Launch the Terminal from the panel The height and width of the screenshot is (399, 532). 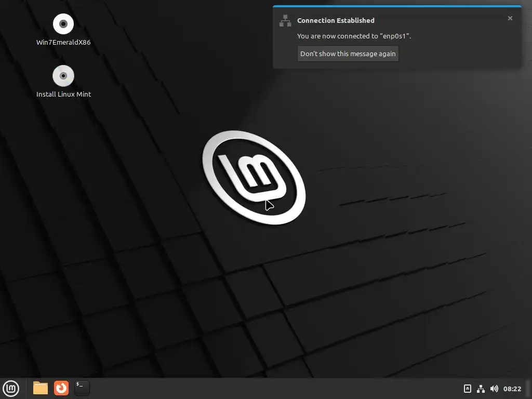coord(82,388)
